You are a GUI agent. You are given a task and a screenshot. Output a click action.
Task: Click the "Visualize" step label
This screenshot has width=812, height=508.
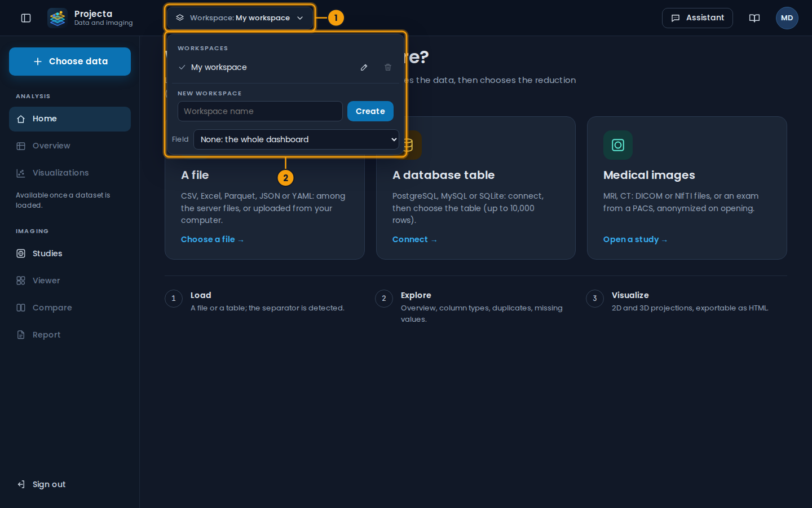point(630,295)
